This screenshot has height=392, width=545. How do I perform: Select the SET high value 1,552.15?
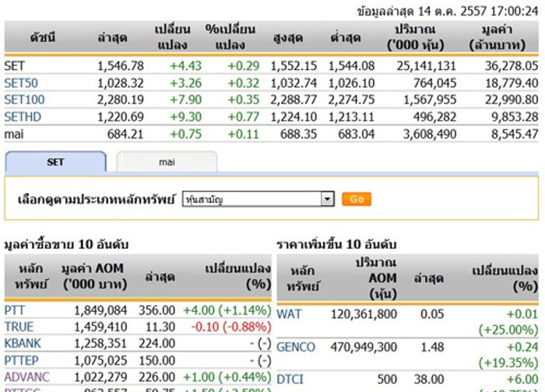pyautogui.click(x=294, y=65)
